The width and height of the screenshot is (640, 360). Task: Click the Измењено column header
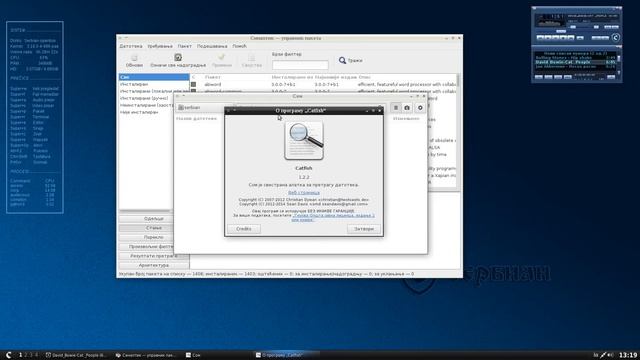(406, 118)
